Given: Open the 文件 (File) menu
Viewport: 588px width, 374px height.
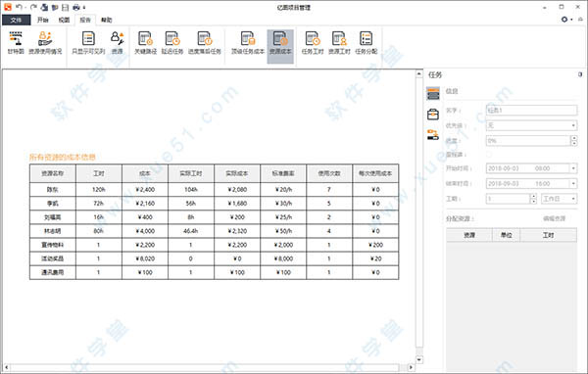Looking at the screenshot, I should [x=16, y=20].
